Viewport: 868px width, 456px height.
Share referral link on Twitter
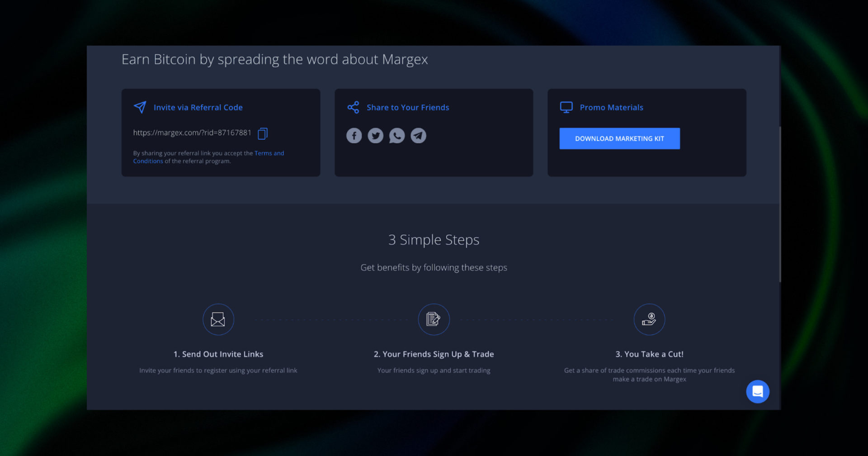[376, 135]
